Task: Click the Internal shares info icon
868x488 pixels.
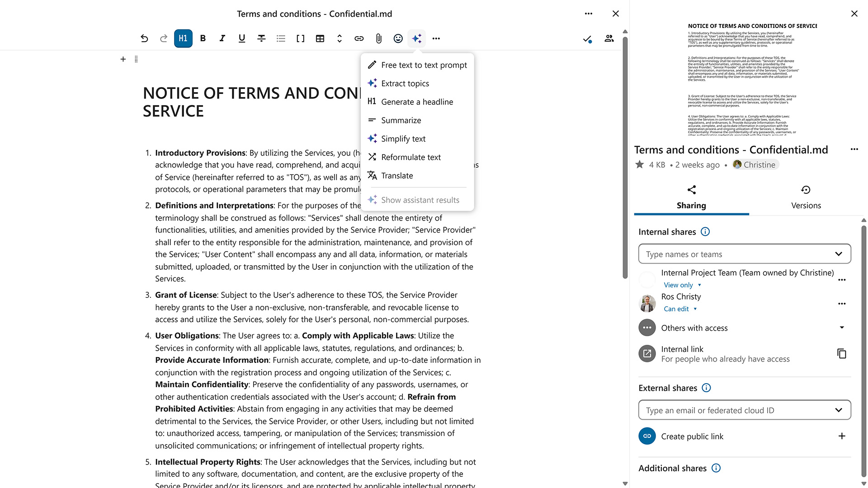Action: pyautogui.click(x=705, y=232)
